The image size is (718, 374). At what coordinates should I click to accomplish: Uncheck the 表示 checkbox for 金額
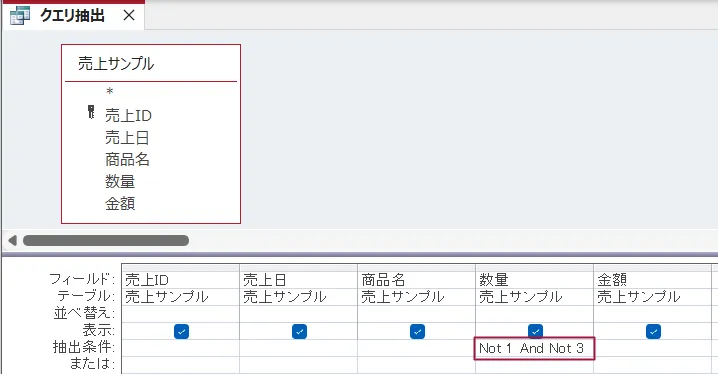(x=653, y=331)
